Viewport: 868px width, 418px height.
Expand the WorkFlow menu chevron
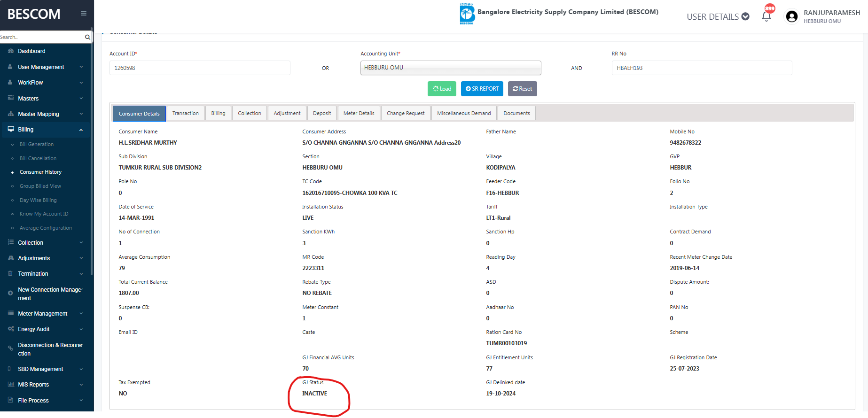tap(81, 83)
